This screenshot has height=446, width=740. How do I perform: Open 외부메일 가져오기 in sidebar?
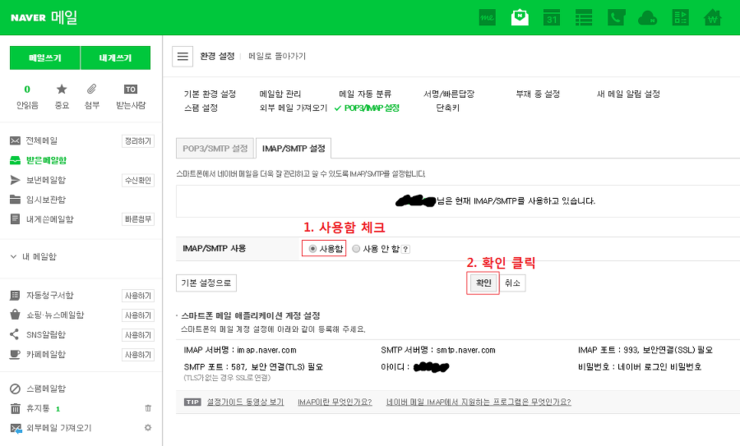[x=59, y=428]
